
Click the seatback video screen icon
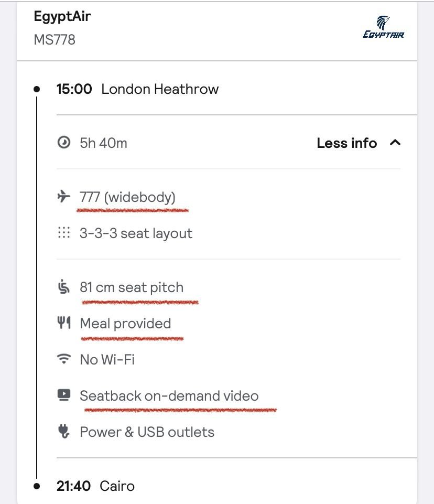click(64, 395)
